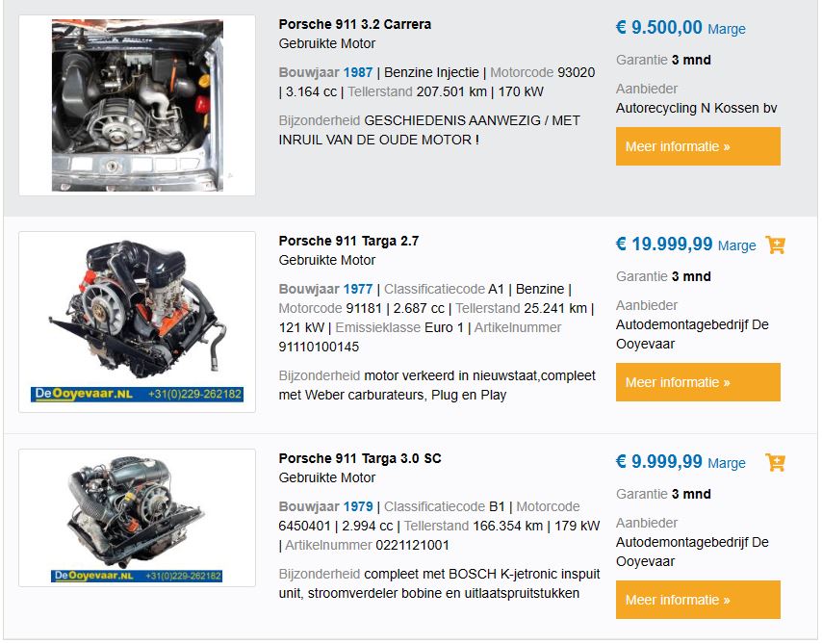The width and height of the screenshot is (822, 644).
Task: Click the € 9.500,00 price
Action: pyautogui.click(x=659, y=28)
